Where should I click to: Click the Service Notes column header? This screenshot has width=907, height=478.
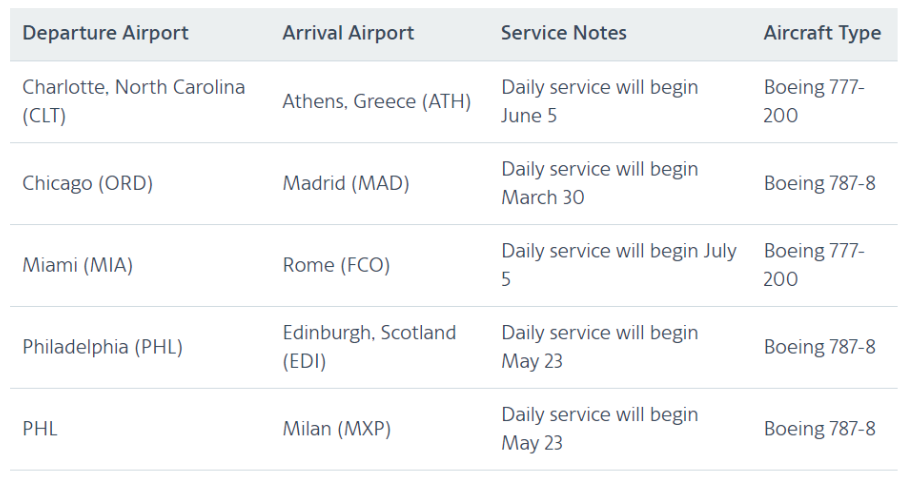coord(563,33)
